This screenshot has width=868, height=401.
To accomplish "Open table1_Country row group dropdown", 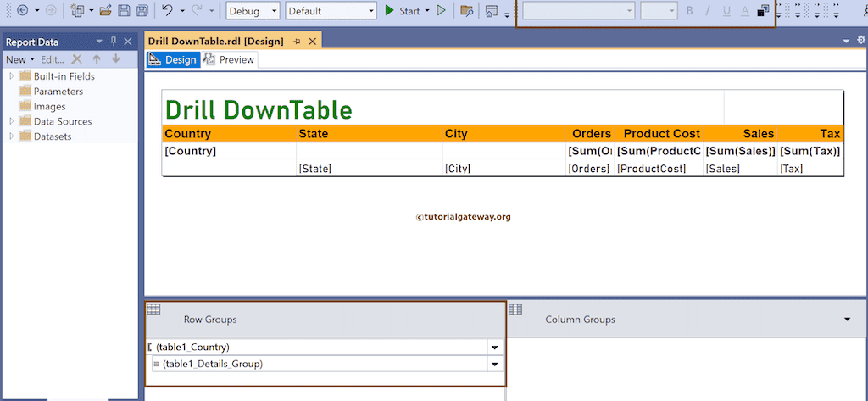I will point(494,348).
